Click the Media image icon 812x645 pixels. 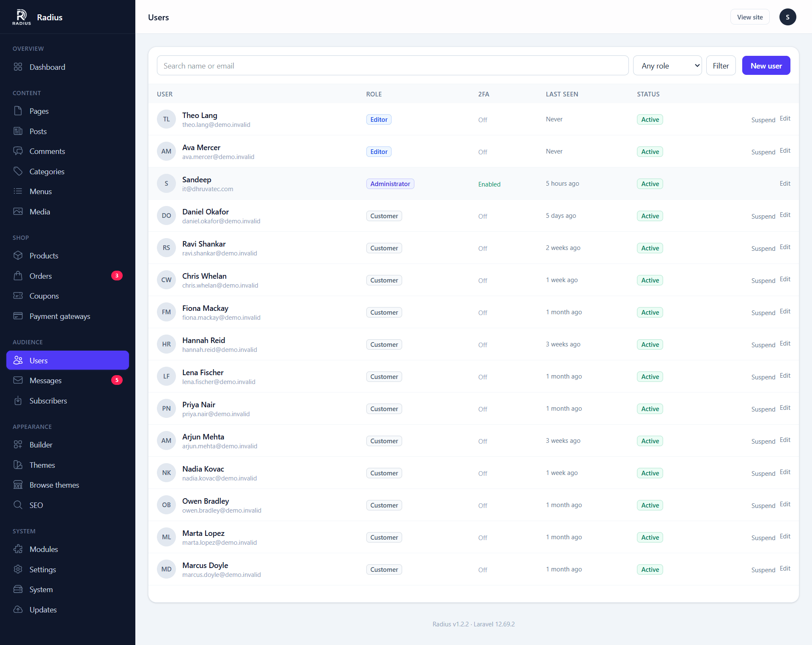tap(18, 211)
